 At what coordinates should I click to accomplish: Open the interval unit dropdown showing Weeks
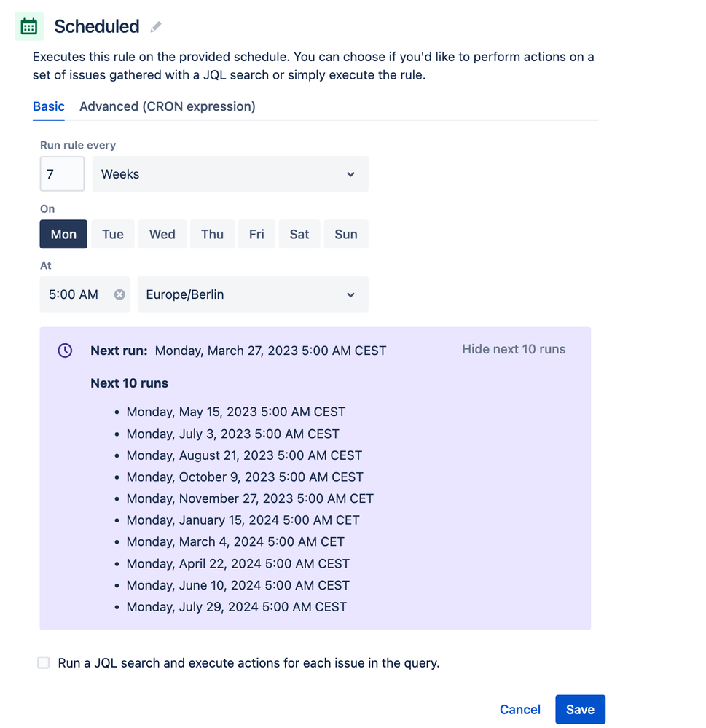(230, 174)
